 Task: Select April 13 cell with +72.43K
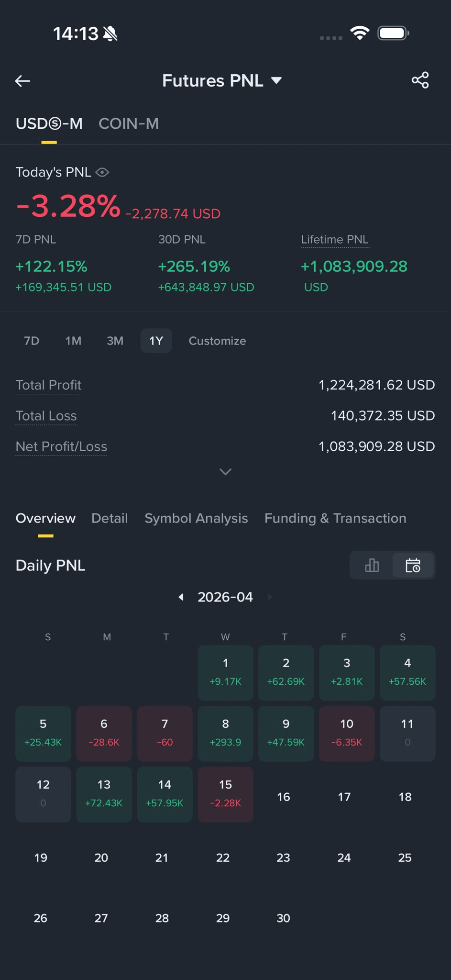tap(104, 794)
